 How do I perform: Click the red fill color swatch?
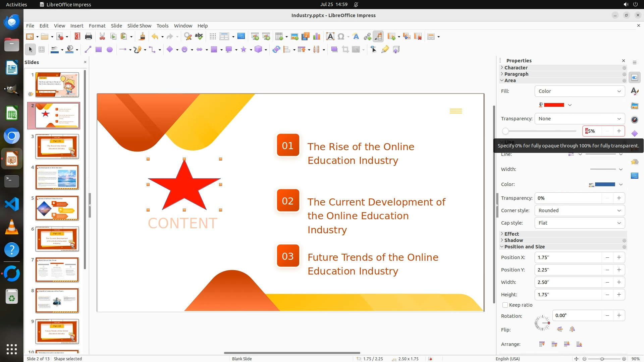[554, 105]
